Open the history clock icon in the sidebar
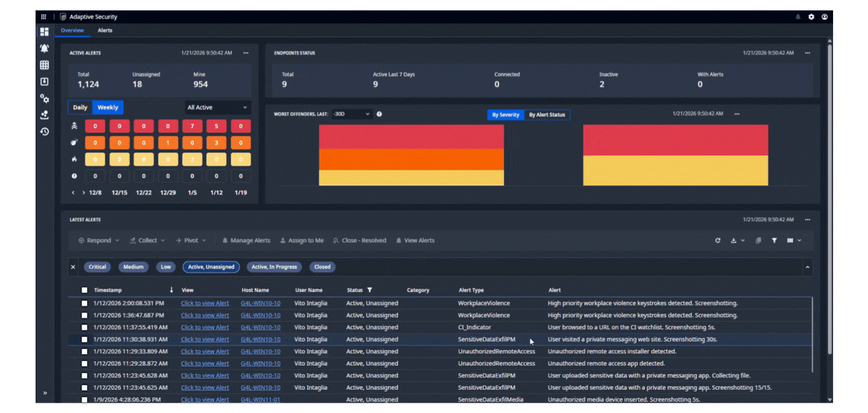 point(44,131)
